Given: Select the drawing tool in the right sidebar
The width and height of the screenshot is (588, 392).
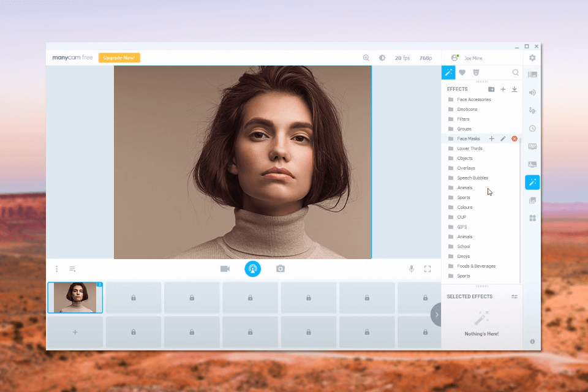Looking at the screenshot, I should pos(532,110).
